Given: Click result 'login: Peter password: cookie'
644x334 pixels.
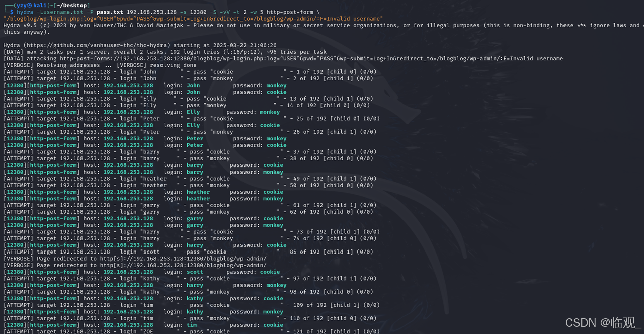Looking at the screenshot, I should tap(145, 145).
